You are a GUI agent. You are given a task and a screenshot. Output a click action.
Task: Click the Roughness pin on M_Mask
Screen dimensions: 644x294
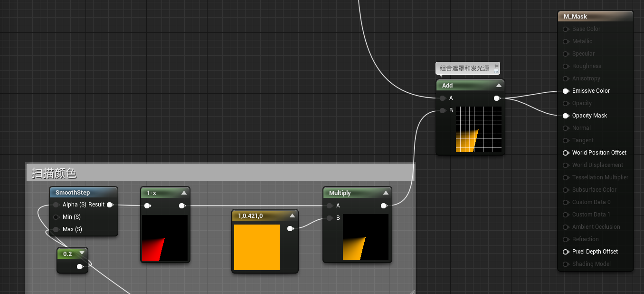click(566, 66)
